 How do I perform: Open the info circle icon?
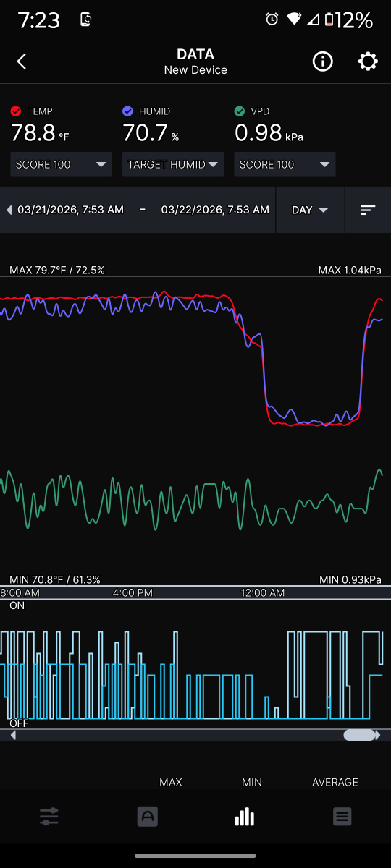click(322, 61)
